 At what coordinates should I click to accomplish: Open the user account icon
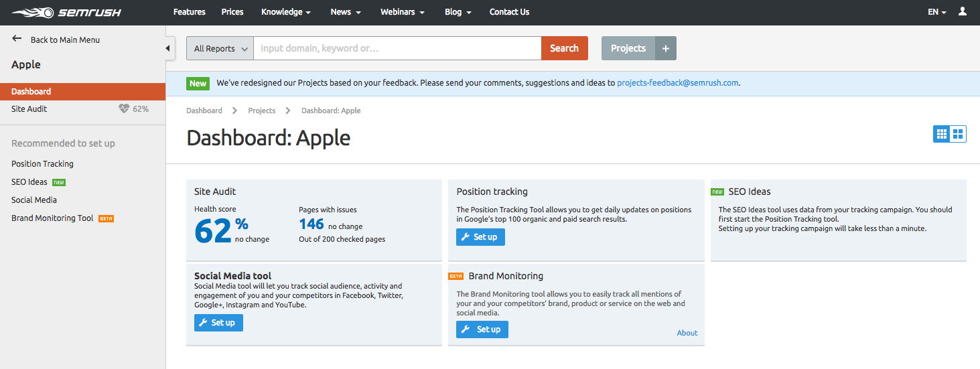963,12
